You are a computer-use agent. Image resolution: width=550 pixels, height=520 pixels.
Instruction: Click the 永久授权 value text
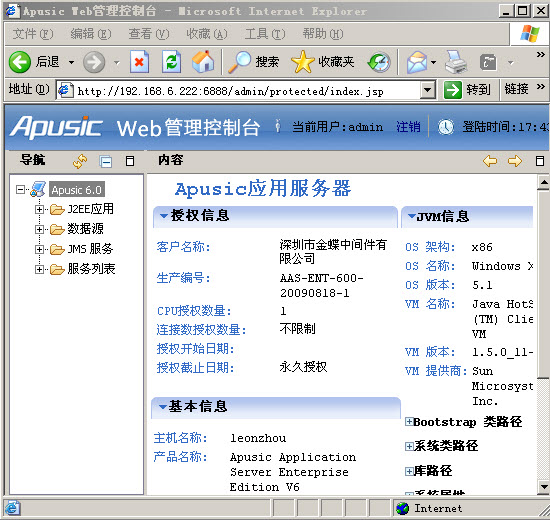point(303,367)
